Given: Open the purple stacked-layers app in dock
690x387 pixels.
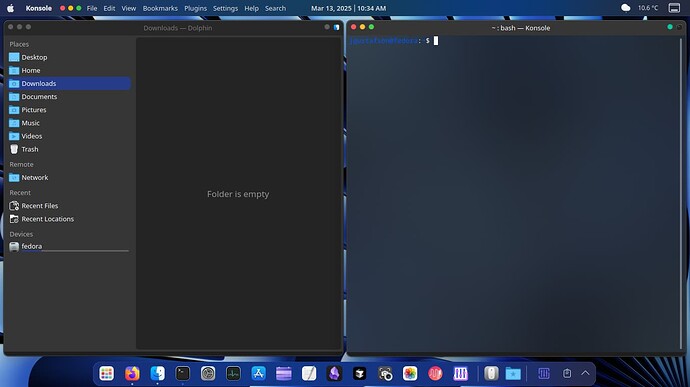Looking at the screenshot, I should [284, 373].
